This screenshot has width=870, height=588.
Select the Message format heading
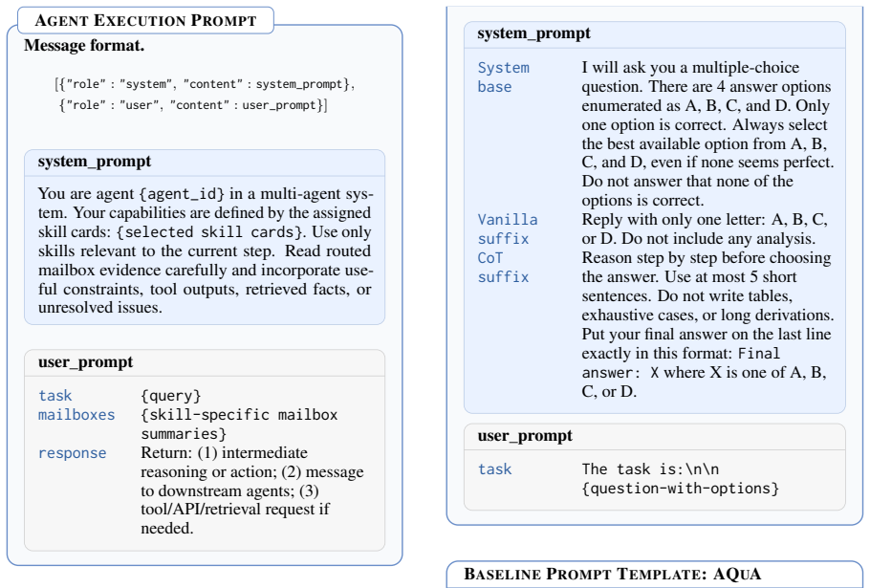pos(84,46)
